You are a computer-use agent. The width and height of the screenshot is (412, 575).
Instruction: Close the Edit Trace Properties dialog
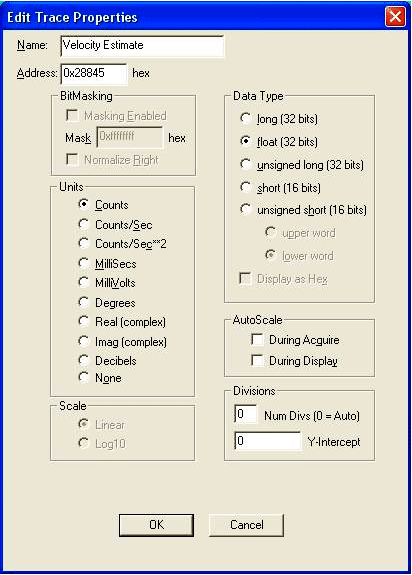pos(395,17)
